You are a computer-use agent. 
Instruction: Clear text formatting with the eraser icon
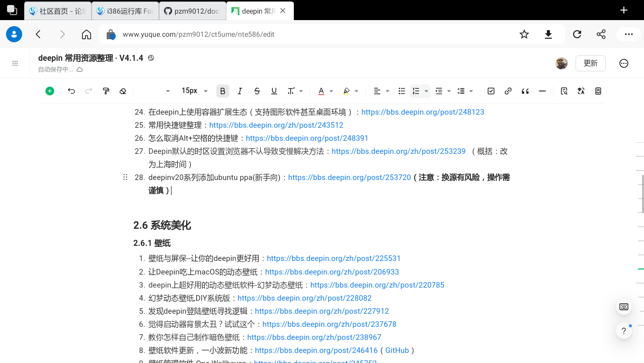coord(123,90)
